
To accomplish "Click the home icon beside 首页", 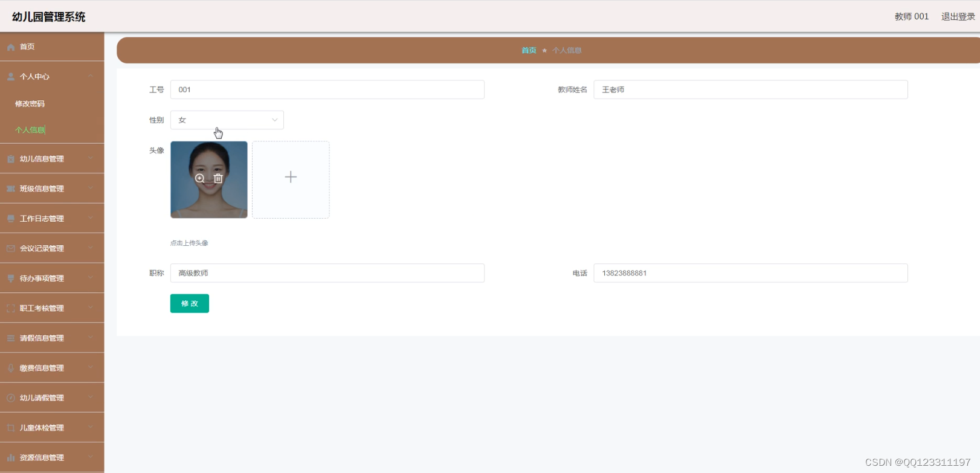I will (11, 47).
